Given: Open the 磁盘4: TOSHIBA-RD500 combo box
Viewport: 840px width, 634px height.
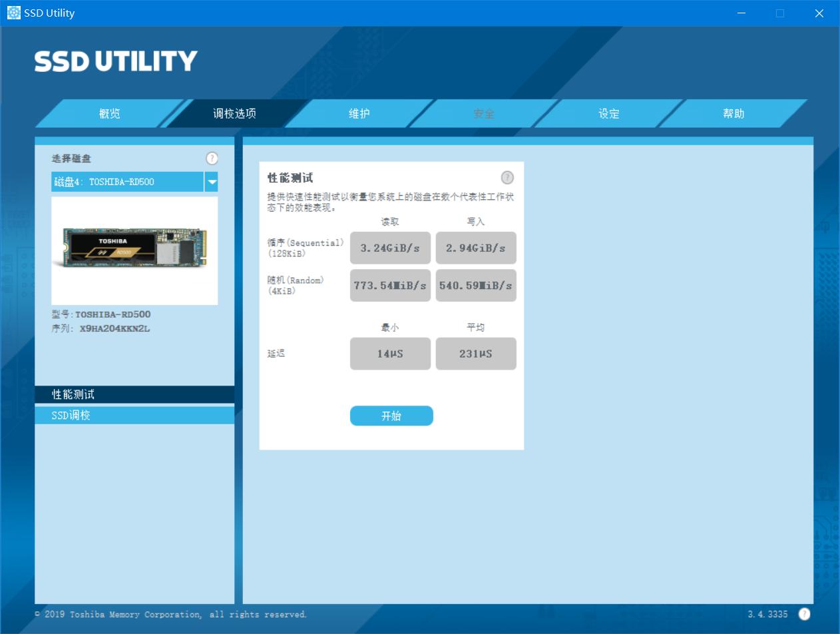Looking at the screenshot, I should 134,182.
